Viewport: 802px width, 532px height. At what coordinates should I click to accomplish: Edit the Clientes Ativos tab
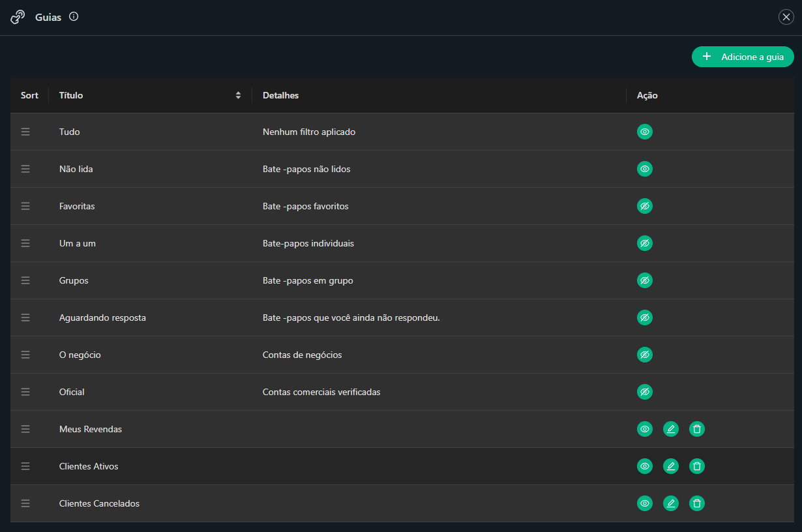(671, 466)
